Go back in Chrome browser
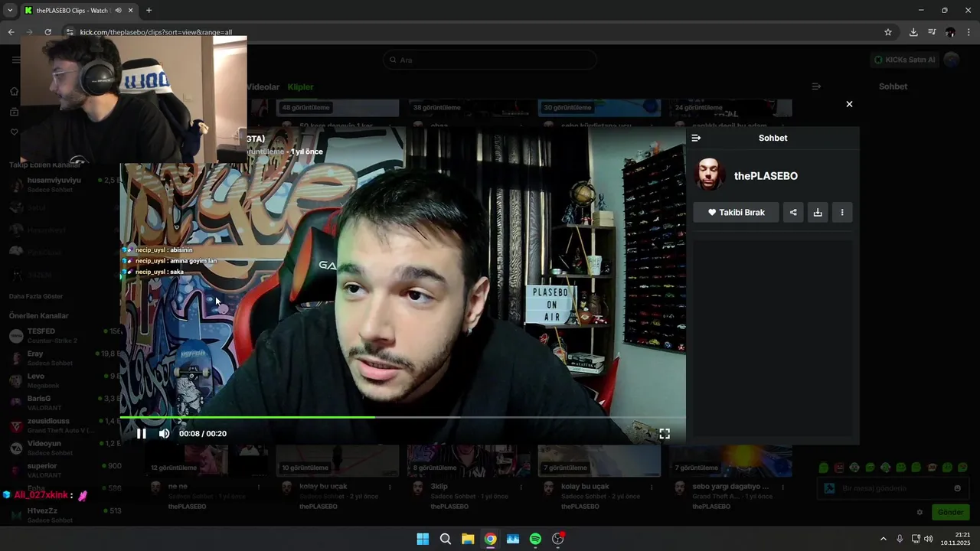This screenshot has height=551, width=980. 11,32
